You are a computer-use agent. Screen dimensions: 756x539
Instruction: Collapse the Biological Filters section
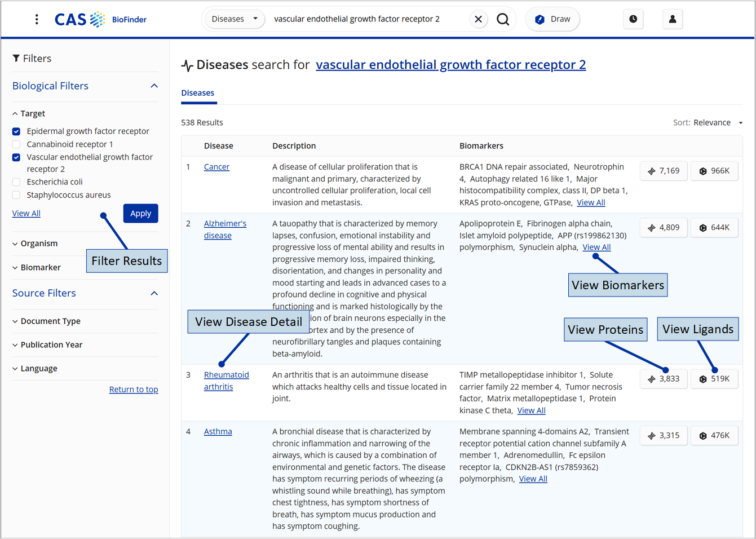154,86
